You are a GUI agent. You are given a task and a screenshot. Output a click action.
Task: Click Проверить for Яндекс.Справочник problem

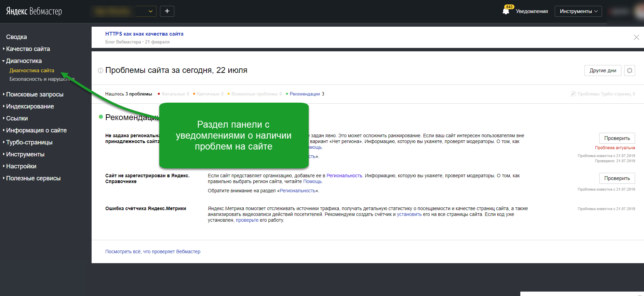pos(617,178)
